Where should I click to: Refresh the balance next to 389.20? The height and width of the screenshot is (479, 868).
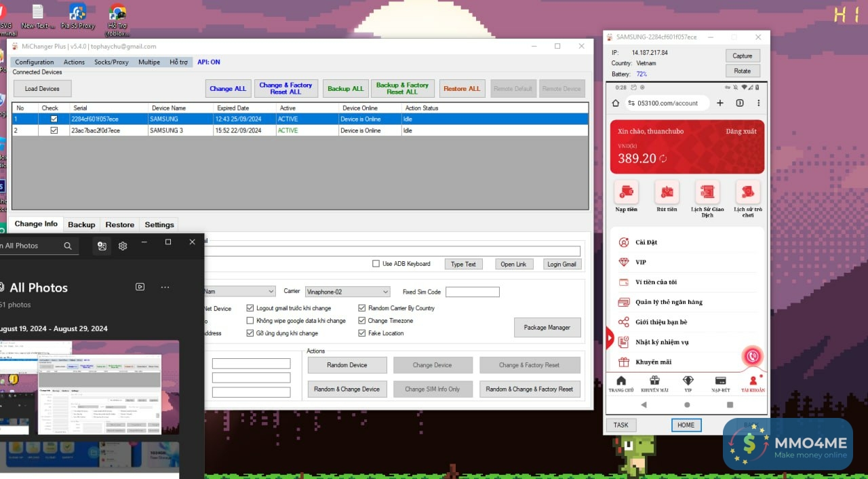click(x=663, y=159)
